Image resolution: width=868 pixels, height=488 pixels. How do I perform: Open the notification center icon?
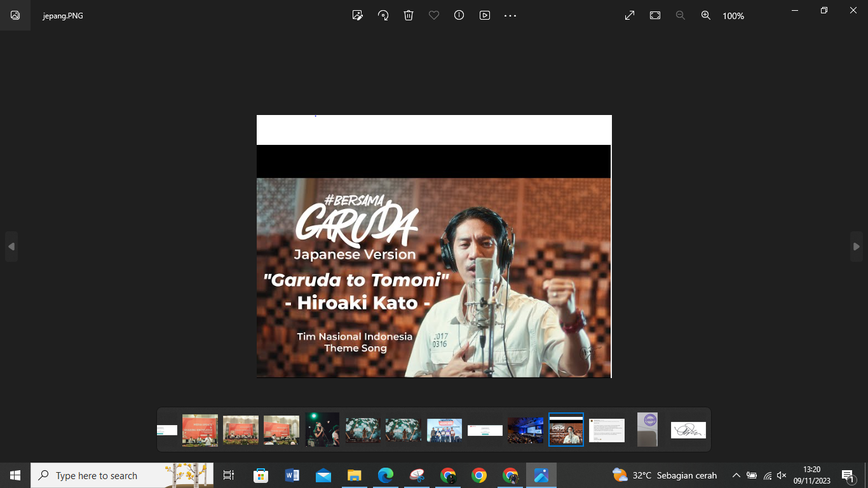(849, 475)
